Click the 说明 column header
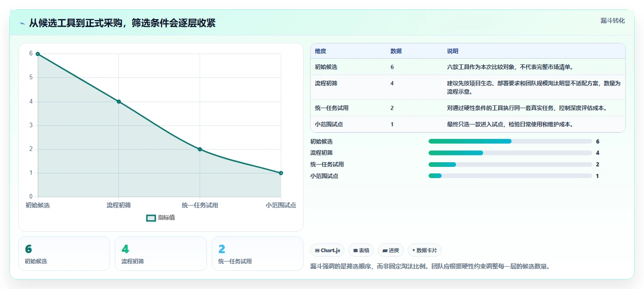The width and height of the screenshot is (644, 289). pos(453,51)
